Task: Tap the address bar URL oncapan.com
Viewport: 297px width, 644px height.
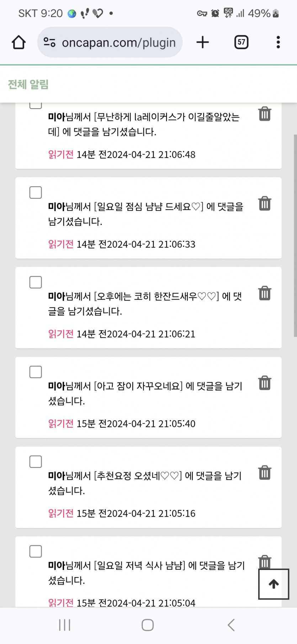Action: coord(119,43)
